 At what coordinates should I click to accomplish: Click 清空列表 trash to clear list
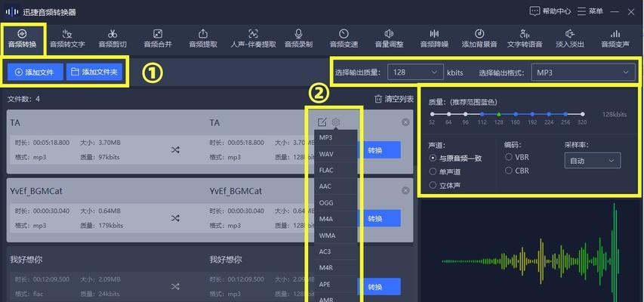coord(394,99)
